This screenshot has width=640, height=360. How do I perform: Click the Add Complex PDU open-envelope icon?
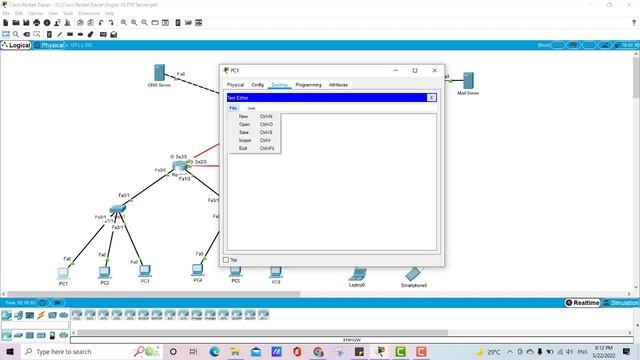(113, 34)
